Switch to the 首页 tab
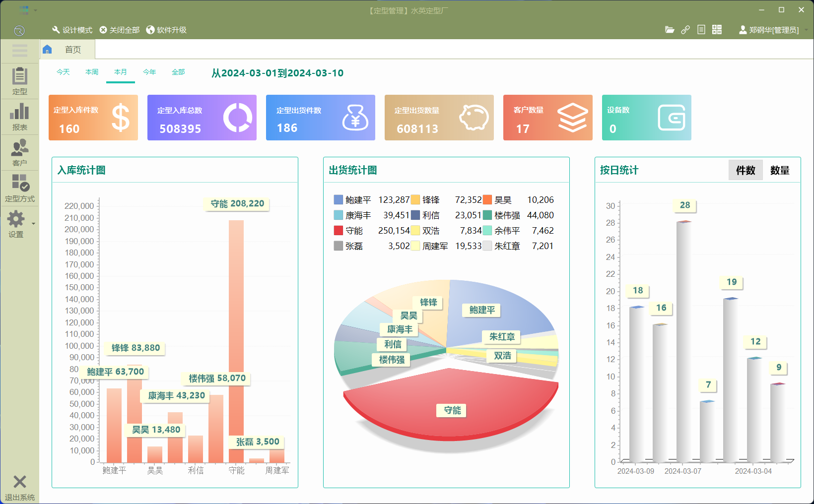This screenshot has width=814, height=504. pyautogui.click(x=68, y=49)
